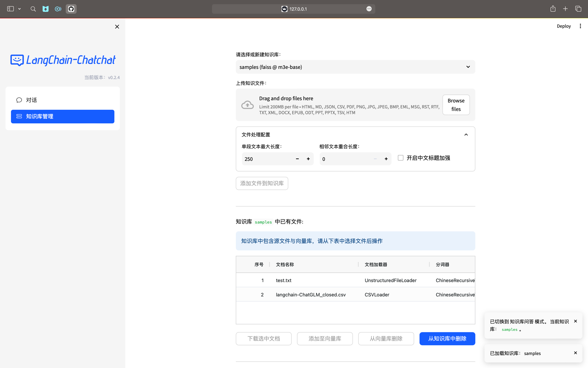Viewport: 588px width, 368px height.
Task: Click the Browse files button
Action: [x=456, y=105]
